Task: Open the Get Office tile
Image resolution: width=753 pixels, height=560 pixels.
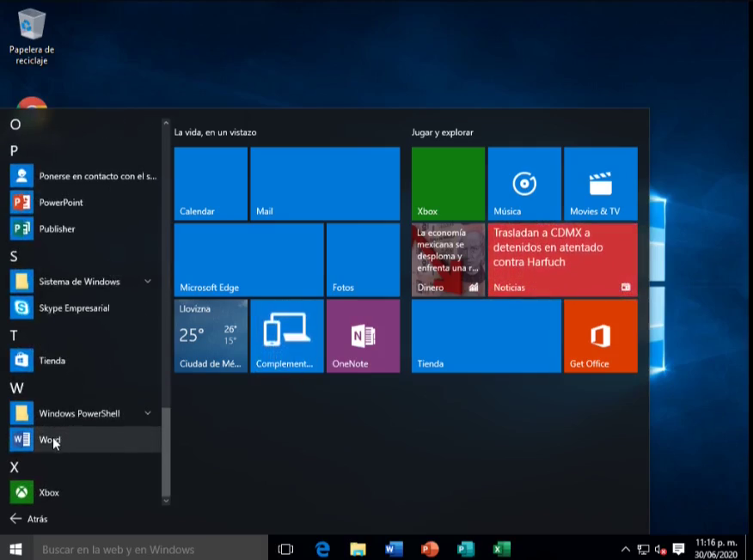Action: point(600,336)
